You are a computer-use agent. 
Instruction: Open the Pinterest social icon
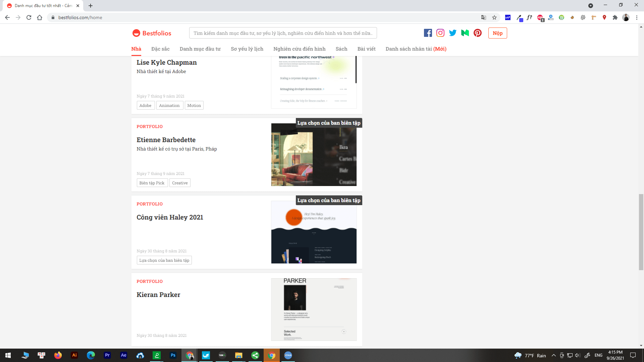478,33
